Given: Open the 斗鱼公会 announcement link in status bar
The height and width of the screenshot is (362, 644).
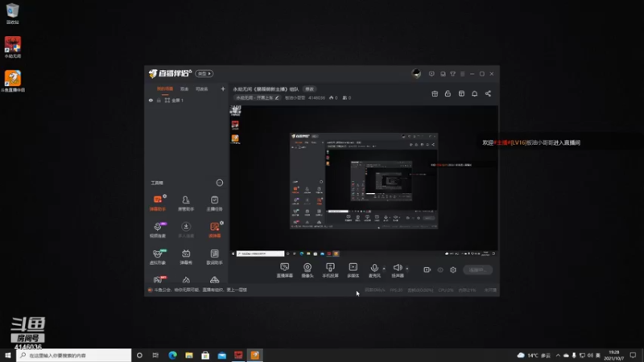Looking at the screenshot, I should pos(200,290).
